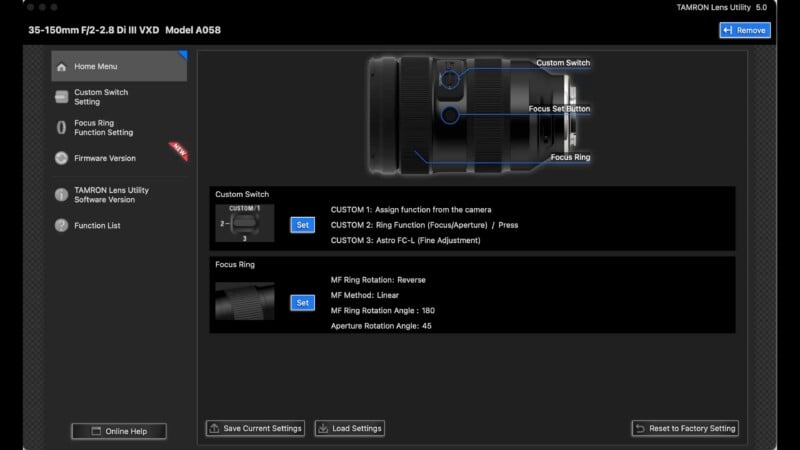Click the MF Method: Linear text
Screen dimensions: 800x450
point(365,295)
